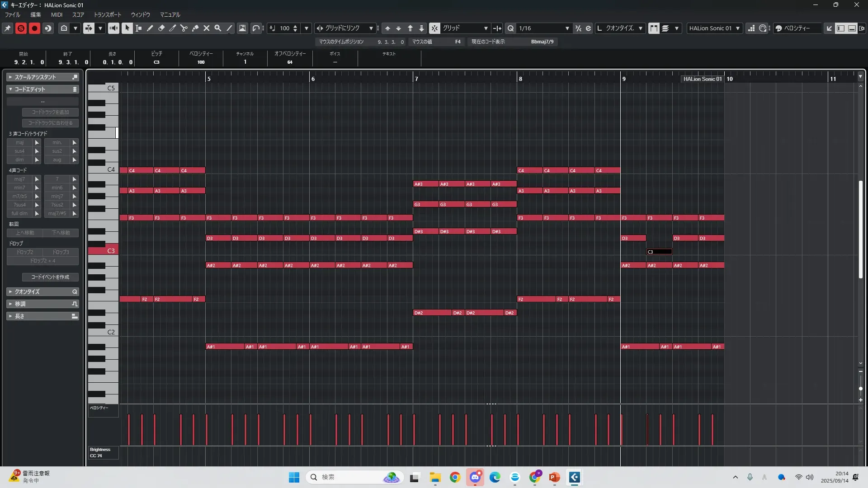Select the Line tool
868x488 pixels.
[229, 28]
